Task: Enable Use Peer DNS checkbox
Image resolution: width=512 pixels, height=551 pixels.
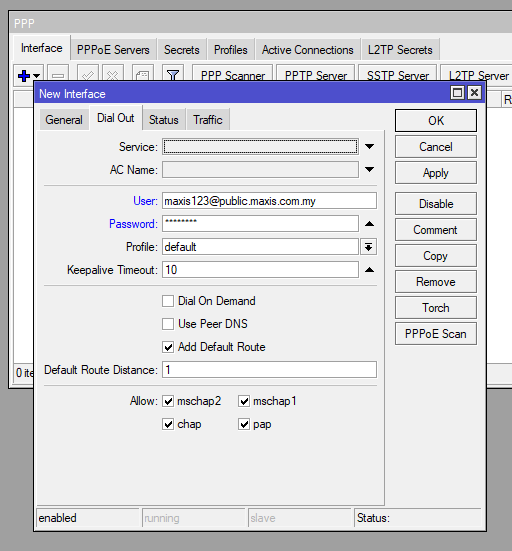Action: (x=168, y=324)
